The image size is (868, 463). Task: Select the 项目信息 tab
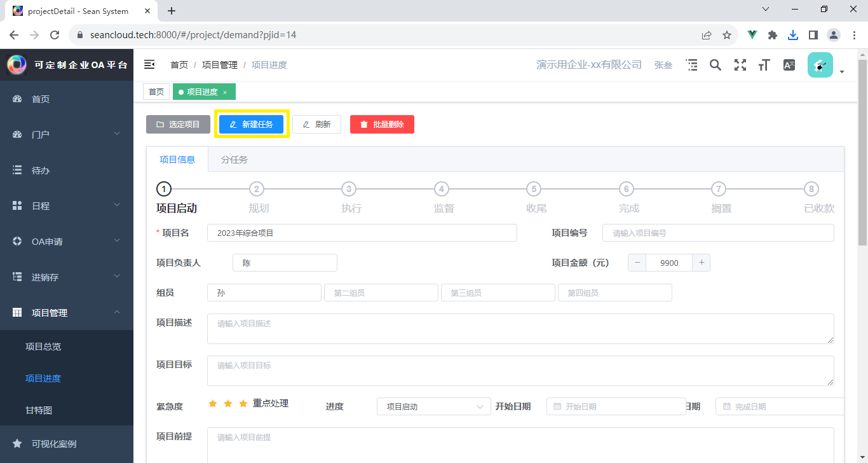click(x=177, y=160)
